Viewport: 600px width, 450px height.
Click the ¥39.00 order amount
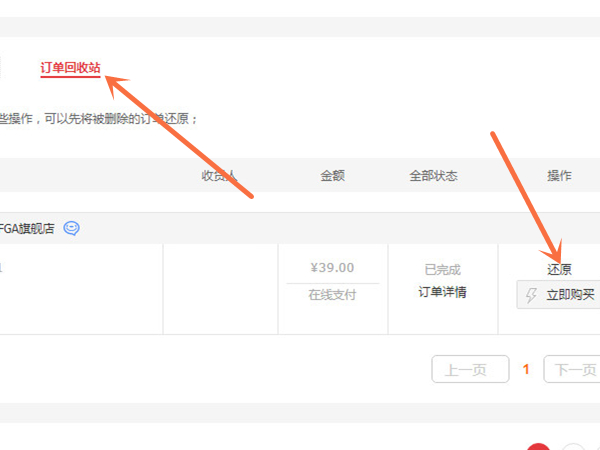332,268
